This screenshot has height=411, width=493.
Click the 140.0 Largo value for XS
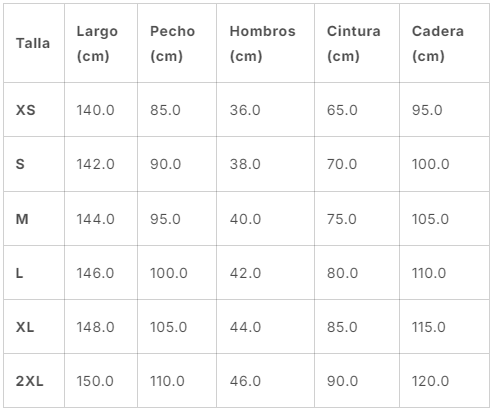95,110
